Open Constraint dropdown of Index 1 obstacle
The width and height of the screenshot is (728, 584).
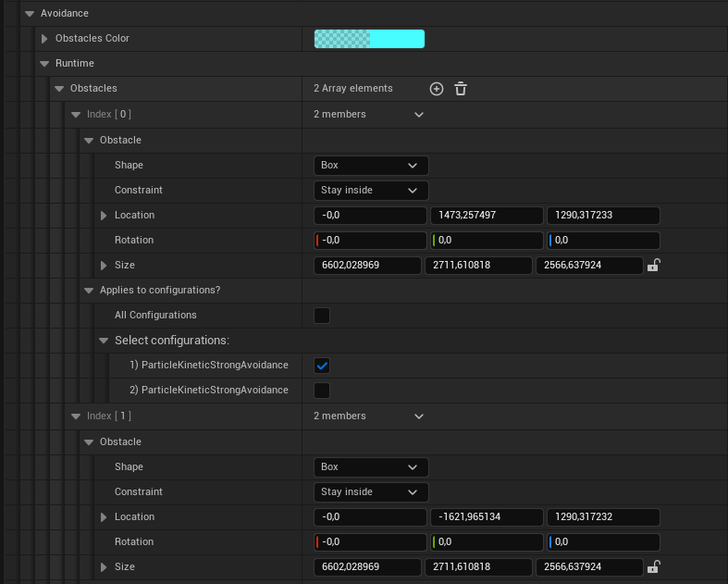click(371, 492)
